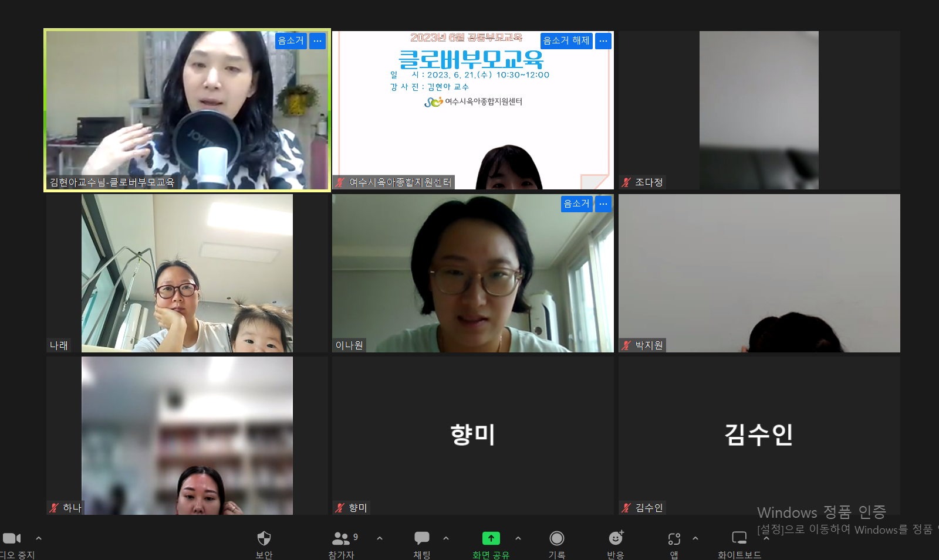Expand participants options chevron
The height and width of the screenshot is (560, 939).
click(x=380, y=538)
